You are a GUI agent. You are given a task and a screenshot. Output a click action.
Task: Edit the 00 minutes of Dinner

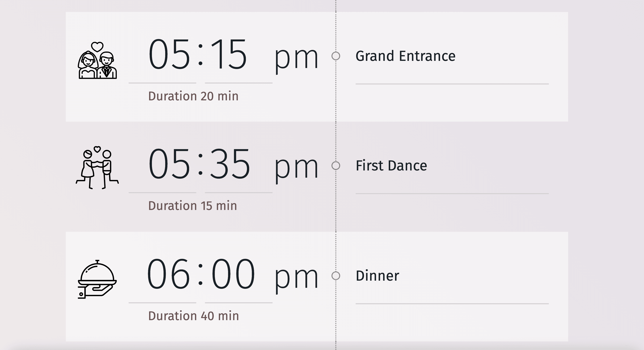[x=233, y=274]
